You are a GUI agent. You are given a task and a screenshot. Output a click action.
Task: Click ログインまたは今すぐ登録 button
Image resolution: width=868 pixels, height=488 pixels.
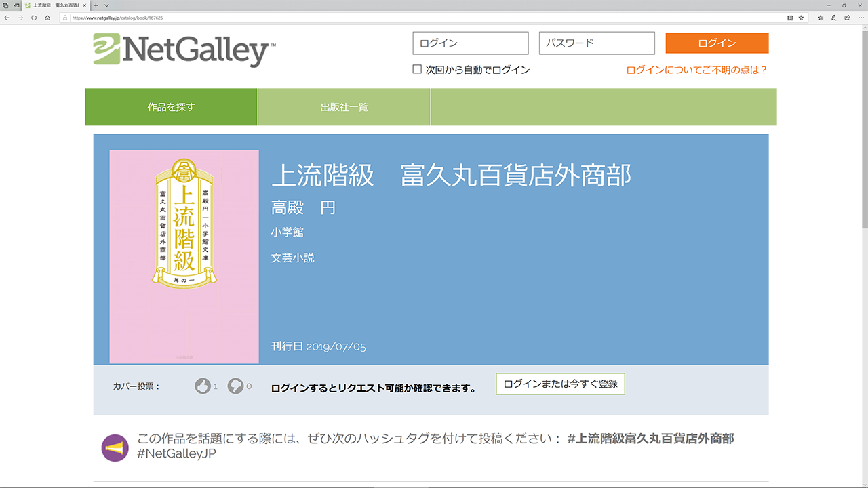tap(560, 384)
